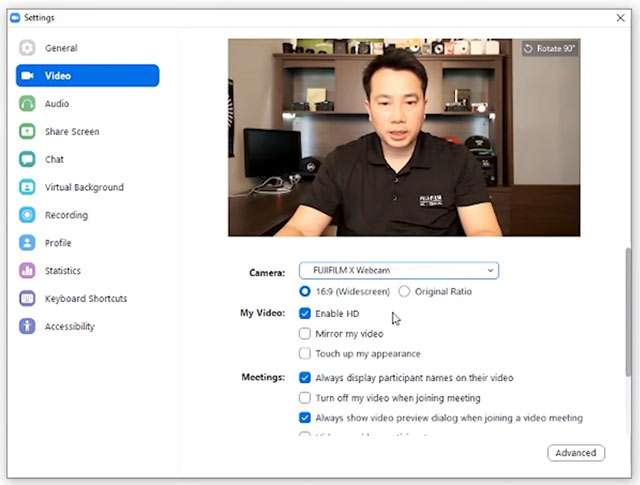The width and height of the screenshot is (640, 485).
Task: Switch to the Video settings tab
Action: [87, 76]
